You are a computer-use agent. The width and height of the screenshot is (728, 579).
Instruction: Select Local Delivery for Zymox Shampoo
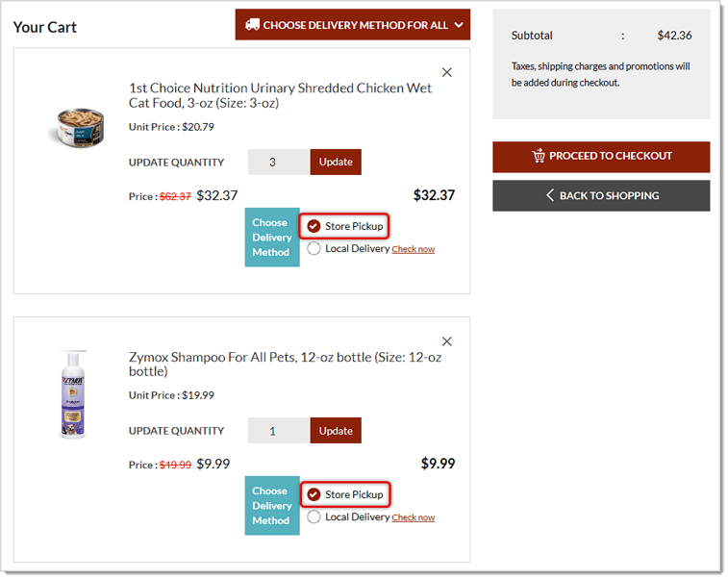pyautogui.click(x=314, y=516)
